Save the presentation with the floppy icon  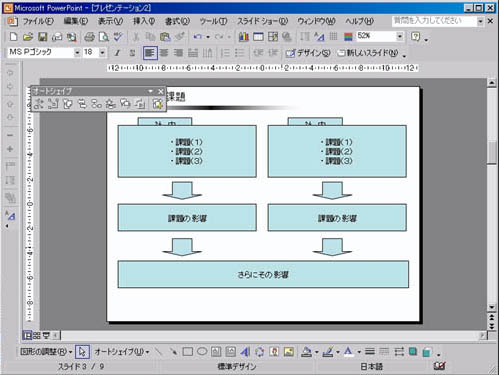point(43,37)
